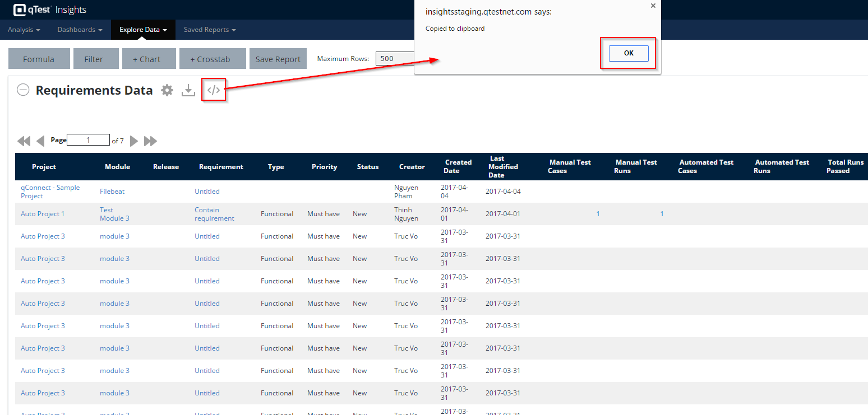Open the Filebeat module link
Screen dimensions: 868x415
(x=112, y=192)
